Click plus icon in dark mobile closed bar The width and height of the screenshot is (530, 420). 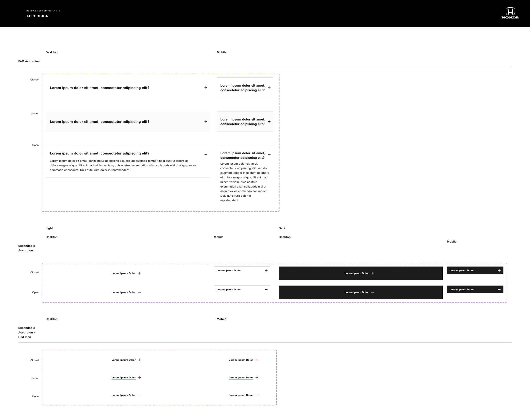pos(499,270)
